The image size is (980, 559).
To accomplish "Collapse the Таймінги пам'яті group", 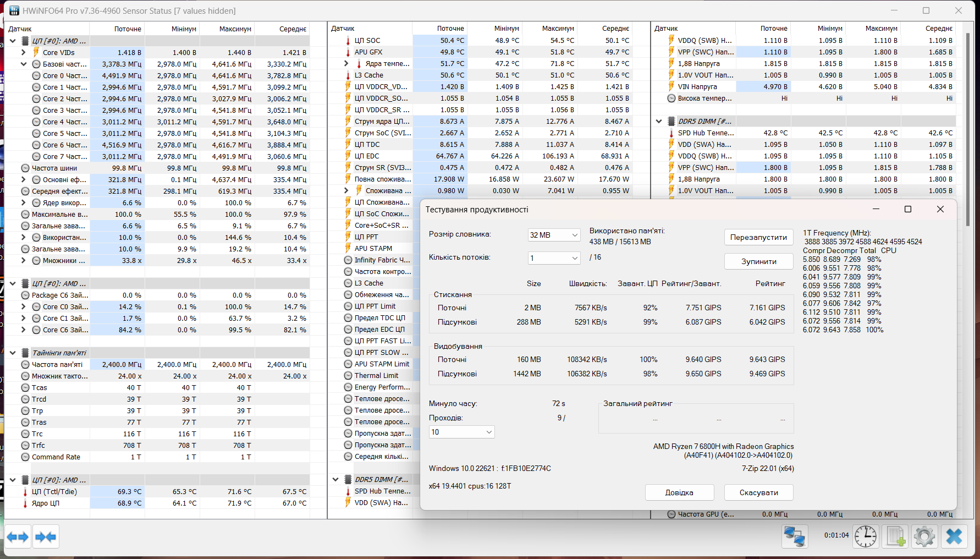I will coord(13,353).
